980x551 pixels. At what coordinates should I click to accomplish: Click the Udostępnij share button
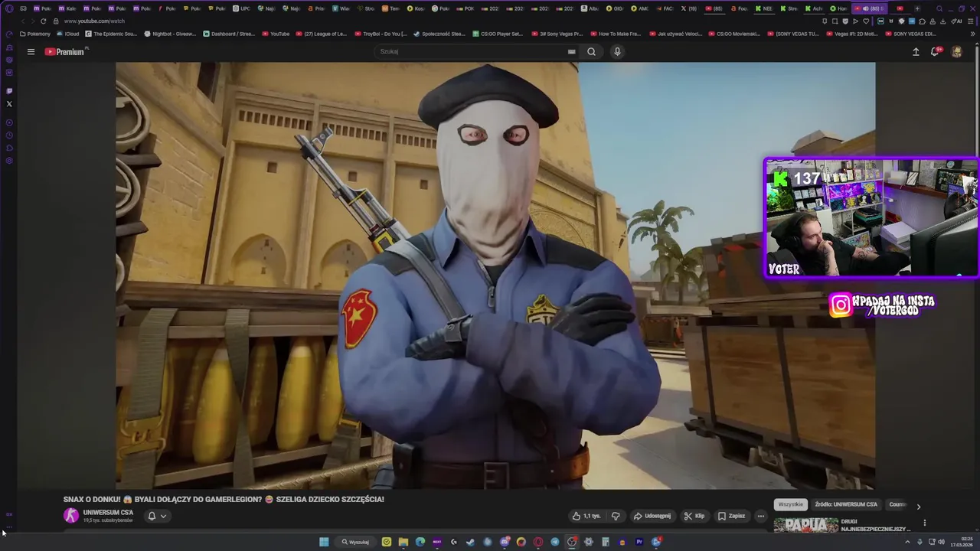coord(652,516)
